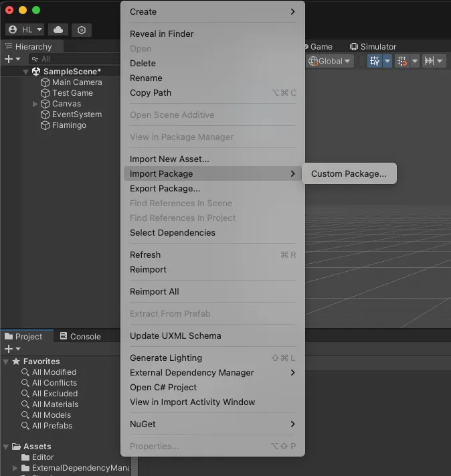The height and width of the screenshot is (476, 451).
Task: Open the Global handle rotation dropdown
Action: tap(329, 61)
